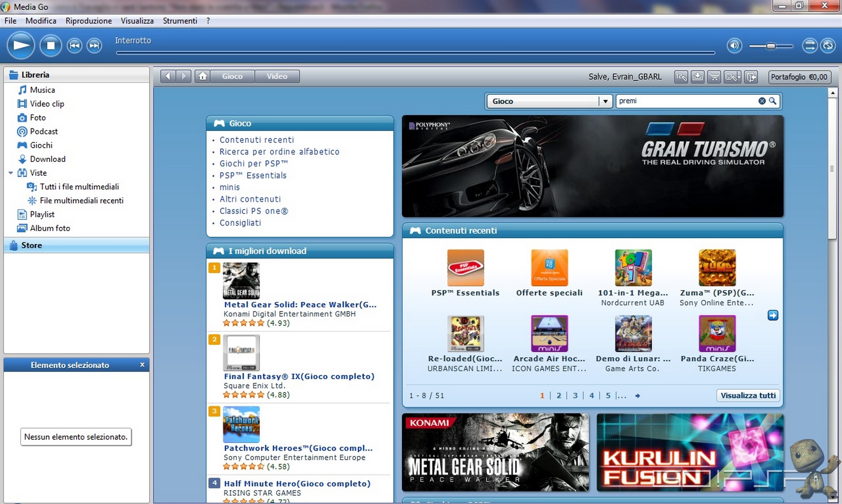842x504 pixels.
Task: Go forward in the store browser
Action: point(184,76)
